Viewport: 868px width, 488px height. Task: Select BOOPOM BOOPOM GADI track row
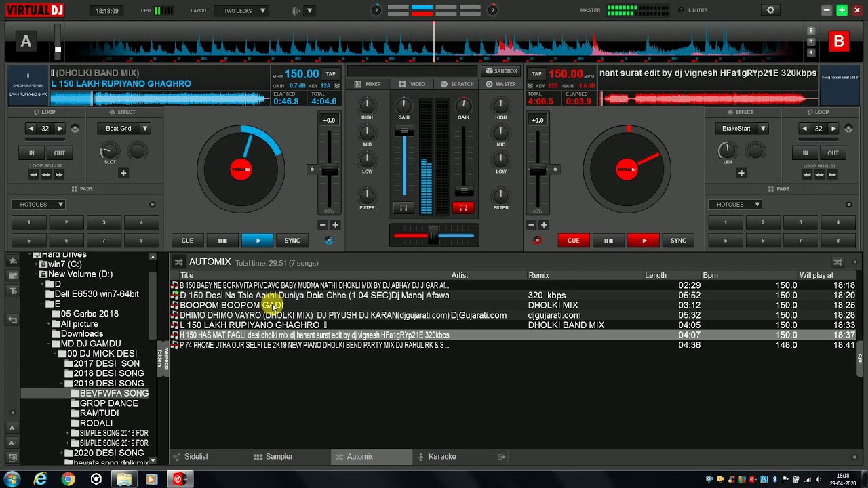(513, 306)
